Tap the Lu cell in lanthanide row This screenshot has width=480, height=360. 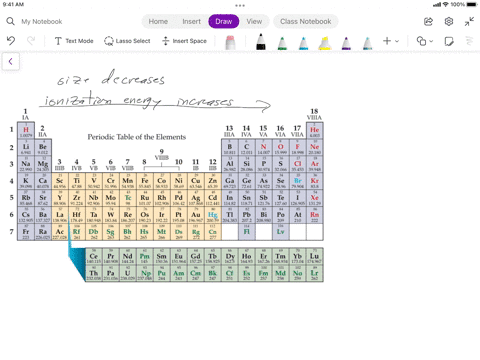coord(314,256)
